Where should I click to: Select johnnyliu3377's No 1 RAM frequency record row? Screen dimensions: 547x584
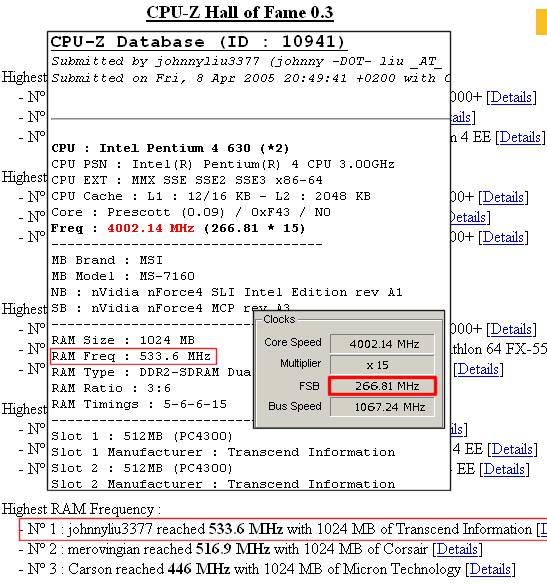pyautogui.click(x=283, y=529)
